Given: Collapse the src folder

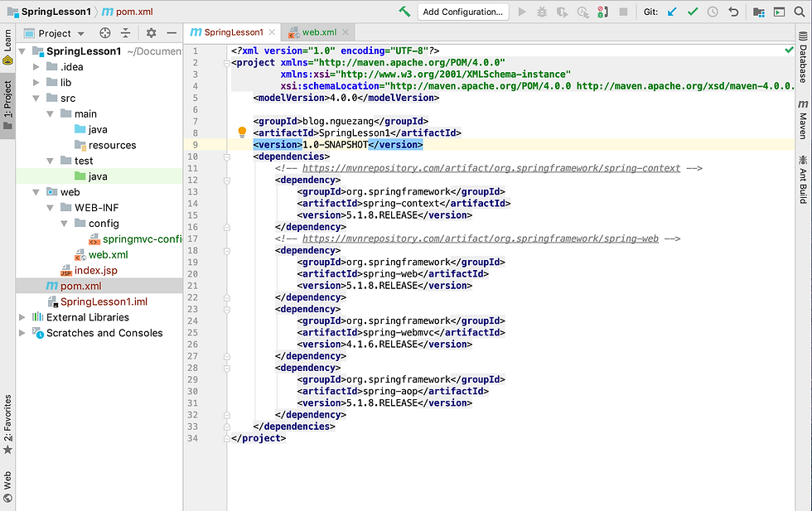Looking at the screenshot, I should click(36, 98).
